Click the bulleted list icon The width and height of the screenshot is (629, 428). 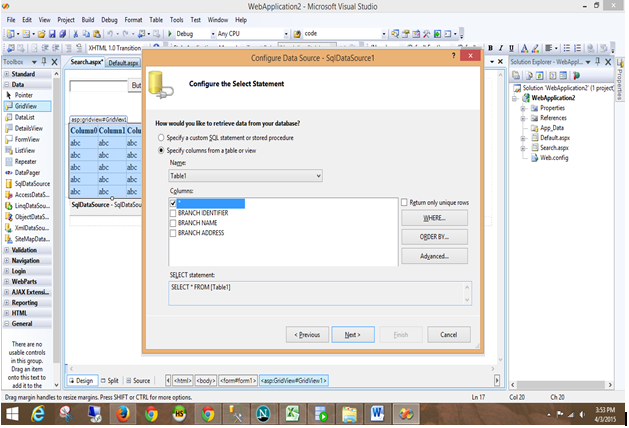566,48
